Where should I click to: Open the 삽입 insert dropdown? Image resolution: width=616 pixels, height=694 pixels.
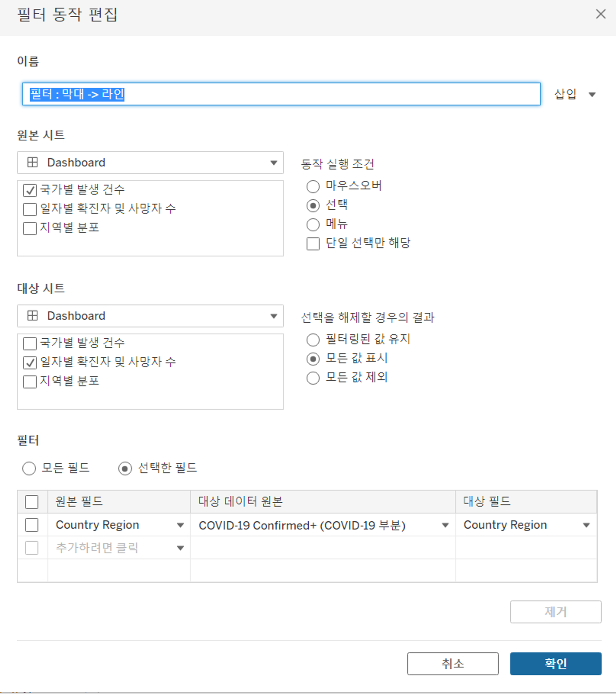point(575,94)
